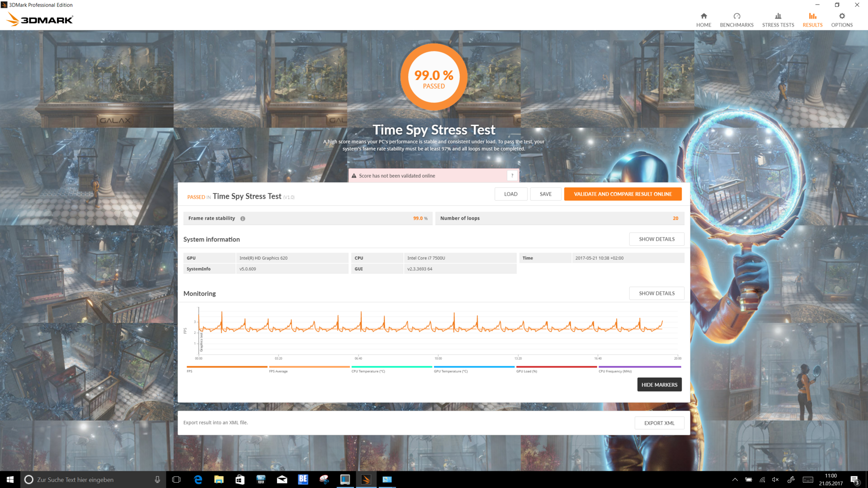Open the Benchmarks gauge icon

[x=736, y=16]
